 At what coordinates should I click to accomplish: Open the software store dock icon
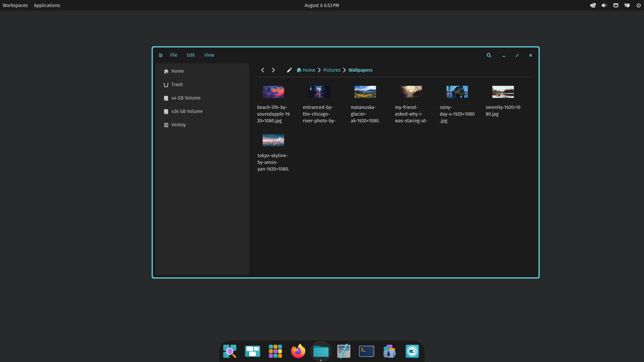pos(389,351)
